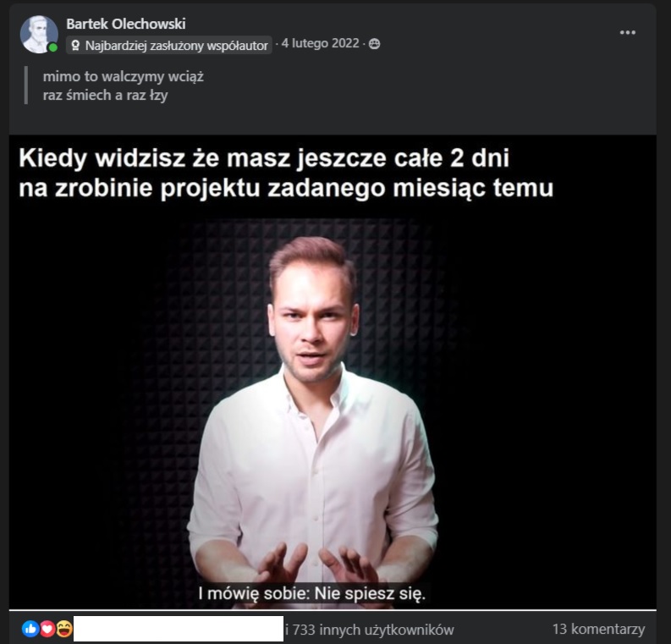
Task: Click the quoted line "mimo to walczymy wciąż"
Action: click(124, 77)
